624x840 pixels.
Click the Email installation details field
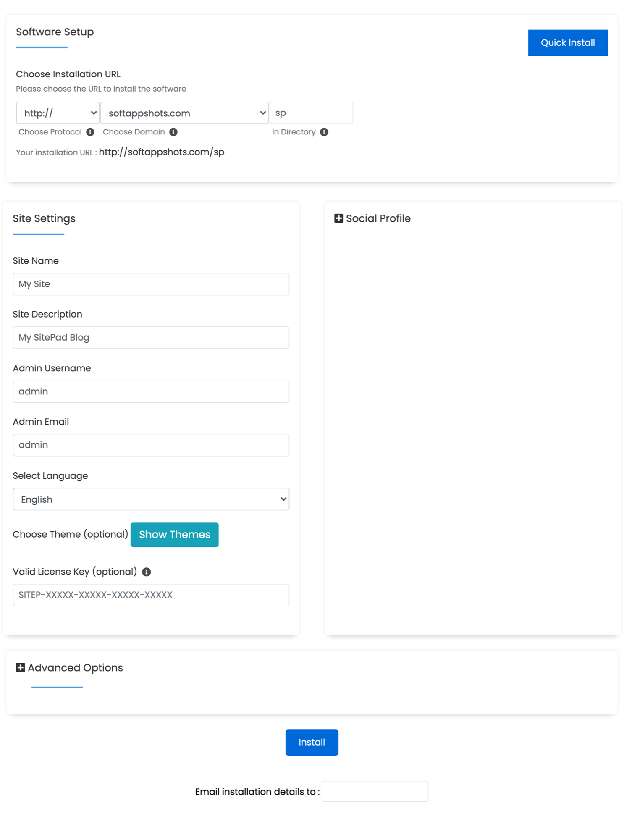[375, 791]
